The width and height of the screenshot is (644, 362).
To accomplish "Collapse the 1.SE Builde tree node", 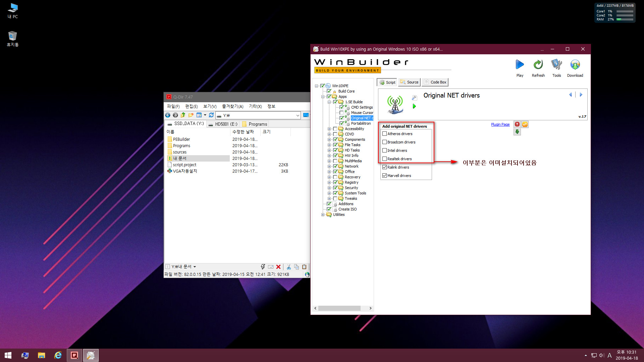I will [x=329, y=102].
